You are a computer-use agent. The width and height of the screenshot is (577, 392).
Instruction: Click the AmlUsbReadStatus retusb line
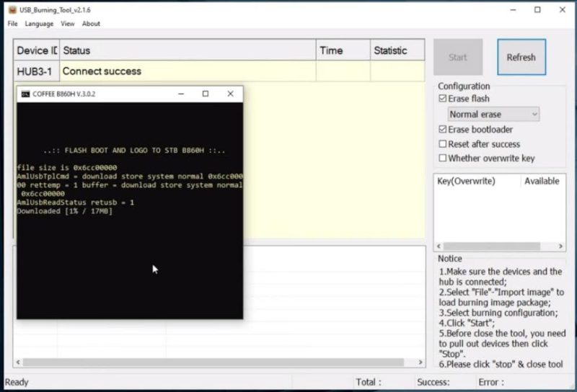[76, 202]
